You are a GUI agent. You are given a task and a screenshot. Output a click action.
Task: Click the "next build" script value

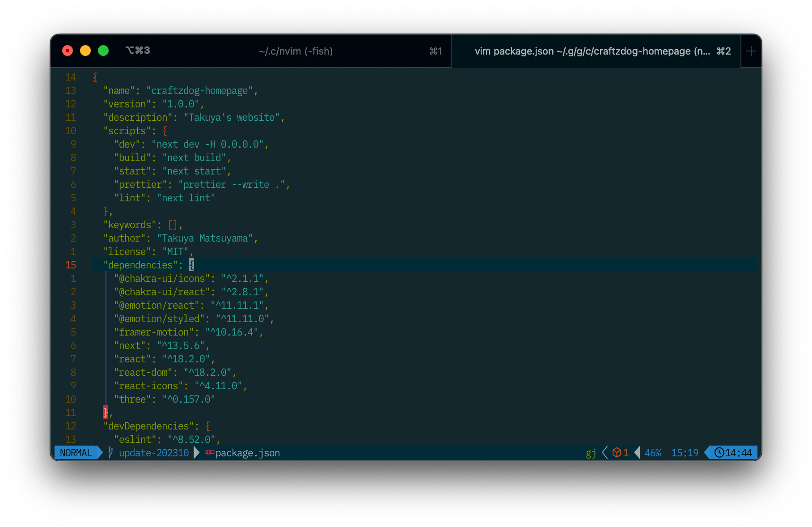(x=194, y=157)
